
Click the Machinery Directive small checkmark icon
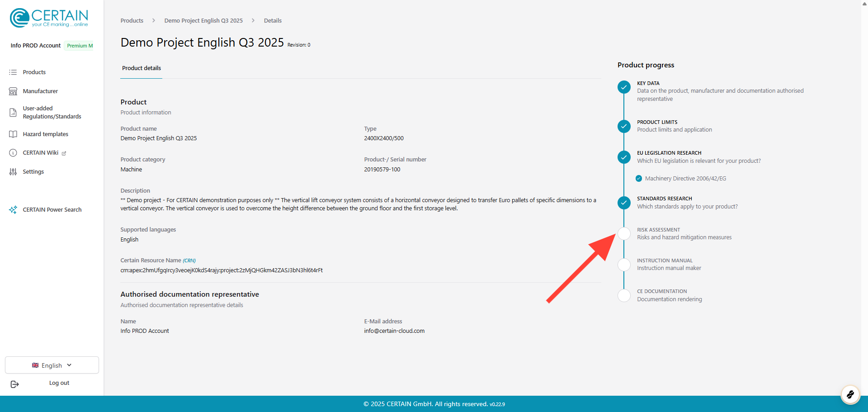639,179
